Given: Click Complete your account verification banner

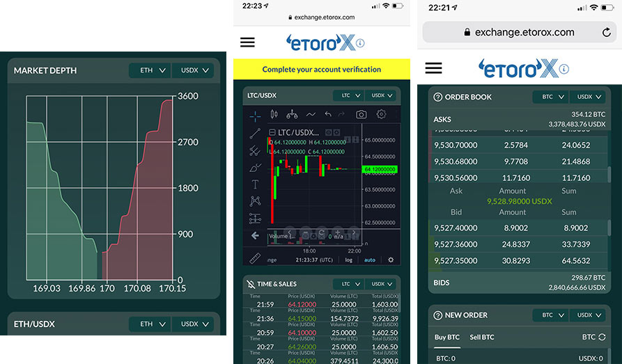Looking at the screenshot, I should pyautogui.click(x=322, y=70).
